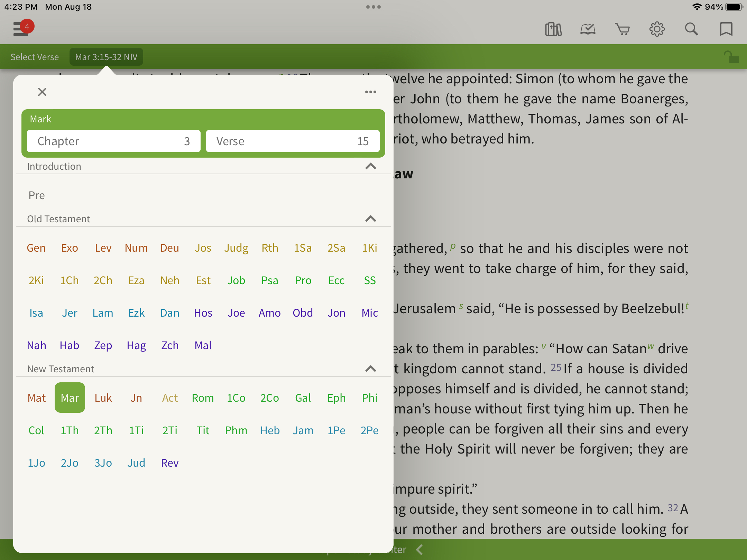
Task: Select the book Jn
Action: (x=136, y=398)
